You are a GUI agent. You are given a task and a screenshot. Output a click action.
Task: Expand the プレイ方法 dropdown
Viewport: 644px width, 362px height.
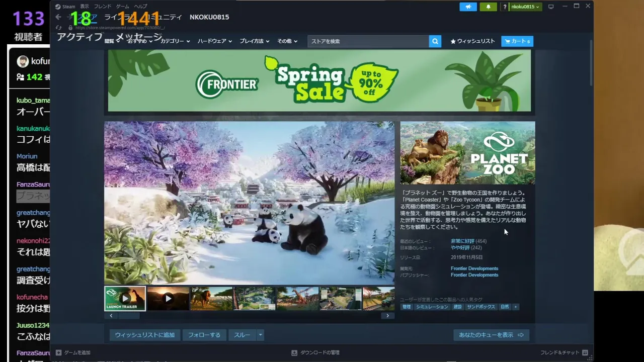point(254,41)
